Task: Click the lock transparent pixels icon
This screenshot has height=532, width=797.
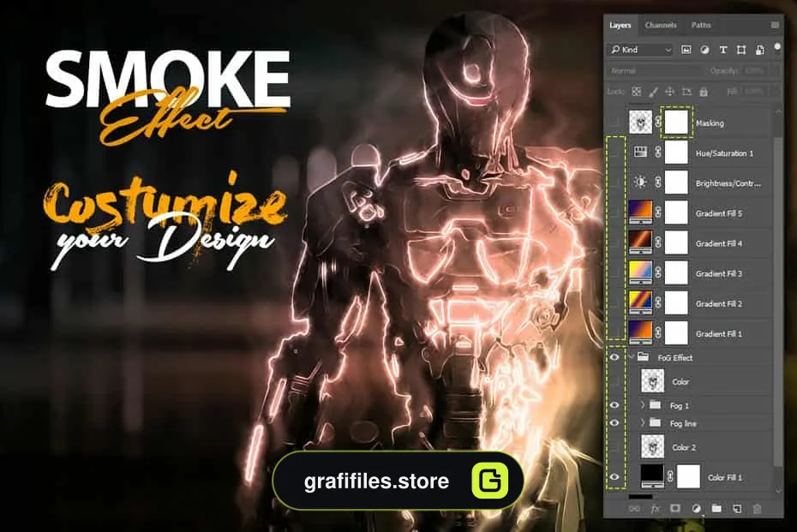Action: pyautogui.click(x=637, y=92)
